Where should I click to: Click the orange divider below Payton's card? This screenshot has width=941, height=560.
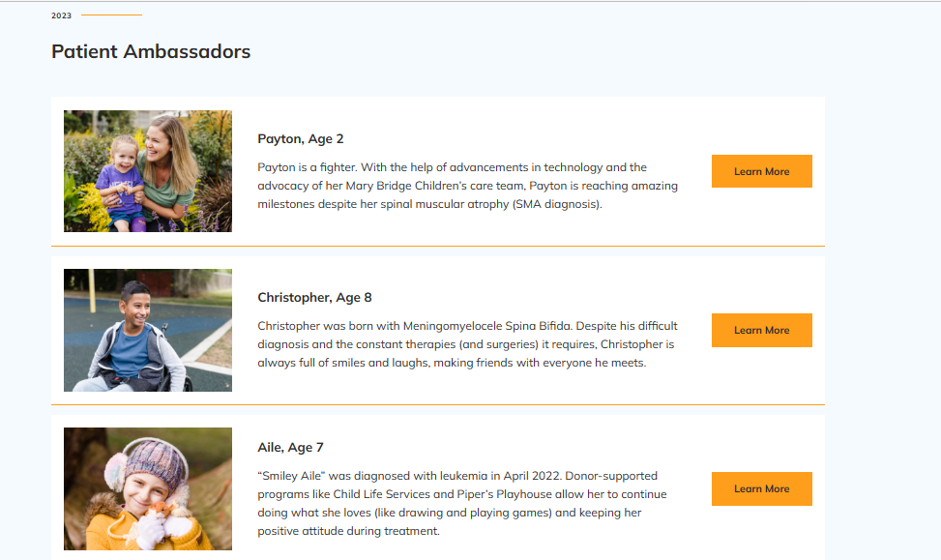click(438, 246)
